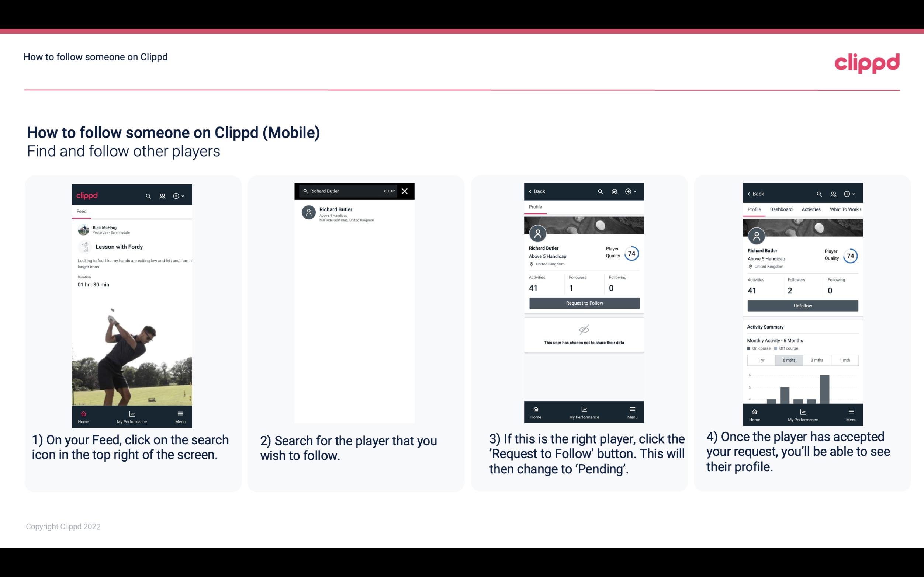Click the search icon on the Feed screen
The width and height of the screenshot is (924, 577).
point(147,195)
